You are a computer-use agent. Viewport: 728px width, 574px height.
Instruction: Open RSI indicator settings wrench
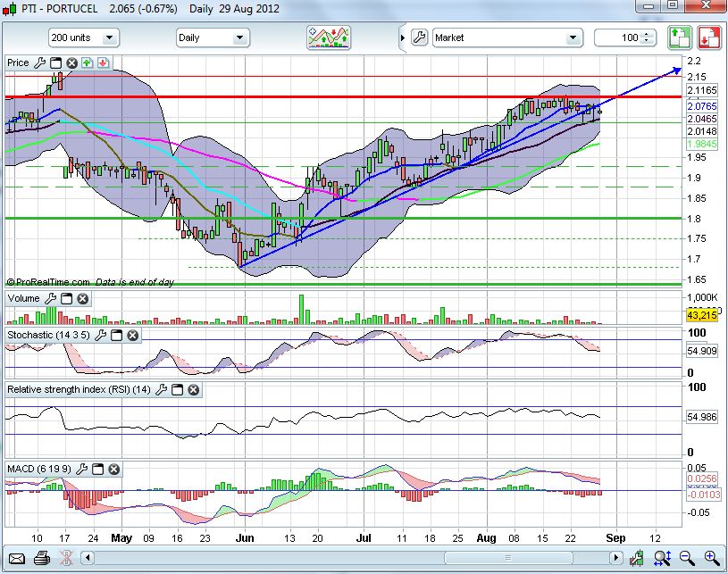[161, 389]
